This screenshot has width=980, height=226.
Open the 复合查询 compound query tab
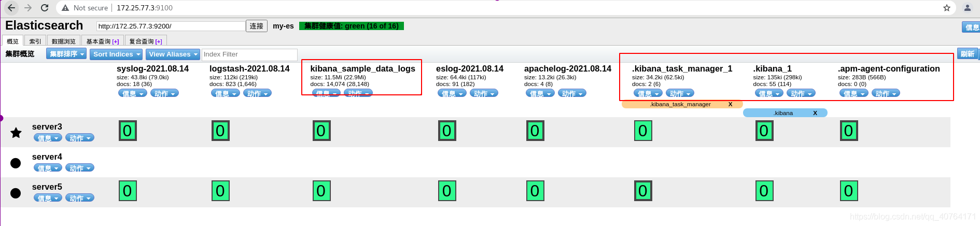(145, 41)
